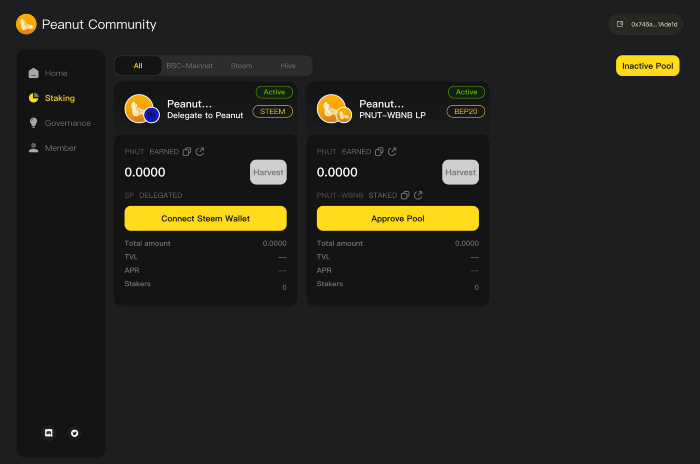
Task: Open PNUT-WBNB staked token external link
Action: coord(418,195)
